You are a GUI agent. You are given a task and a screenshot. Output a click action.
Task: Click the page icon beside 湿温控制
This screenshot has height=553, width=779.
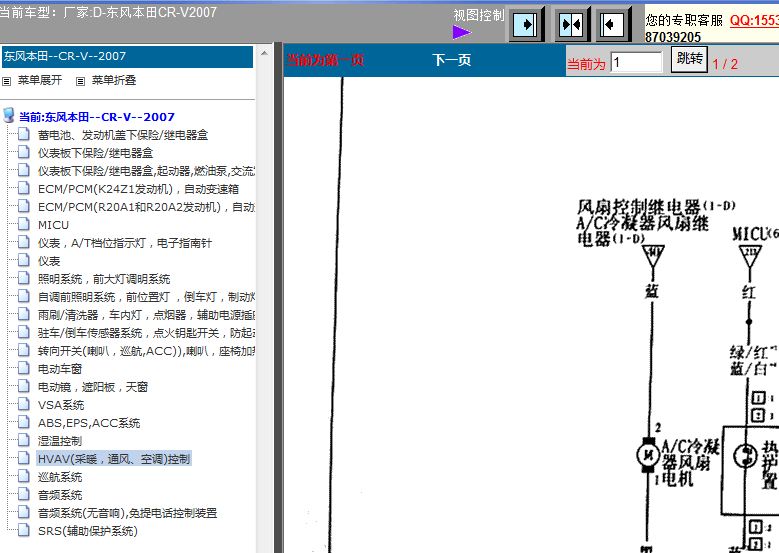23,440
